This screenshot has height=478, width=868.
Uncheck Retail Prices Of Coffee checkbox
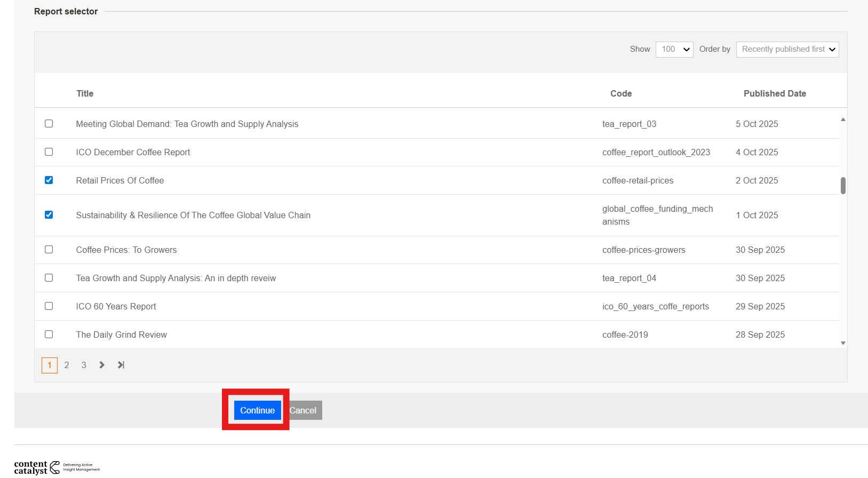pyautogui.click(x=49, y=180)
